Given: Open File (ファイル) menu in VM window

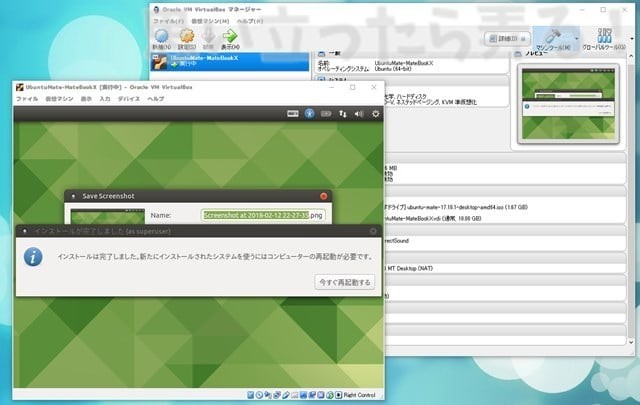Looking at the screenshot, I should pos(27,99).
